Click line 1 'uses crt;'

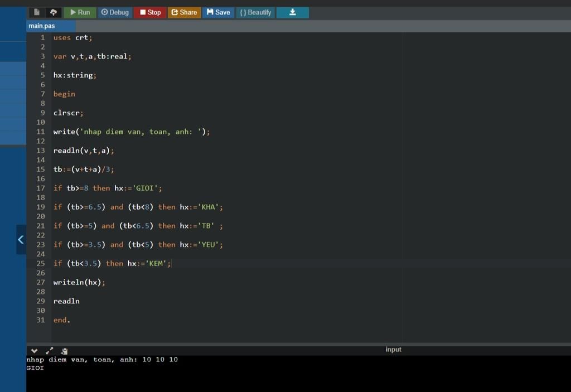point(73,37)
